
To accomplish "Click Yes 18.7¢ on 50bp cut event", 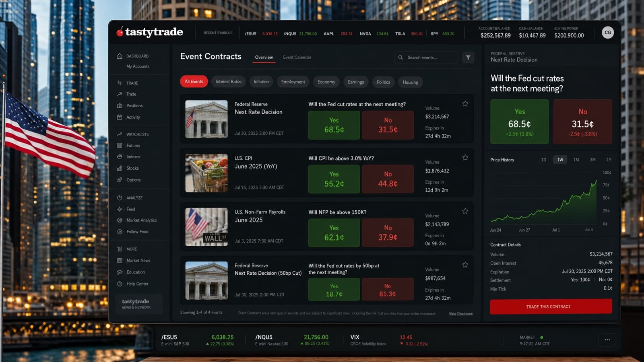I will point(334,290).
